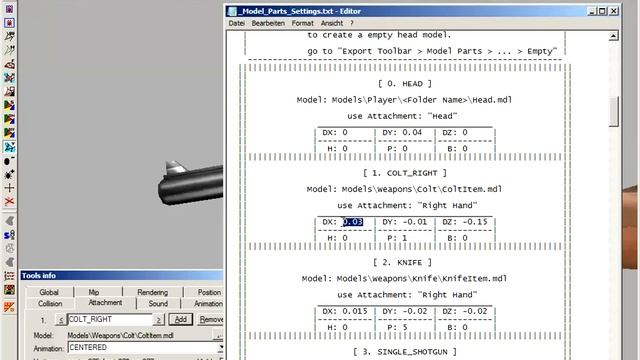Open the Ansicht menu
This screenshot has height=360, width=640.
(x=332, y=23)
